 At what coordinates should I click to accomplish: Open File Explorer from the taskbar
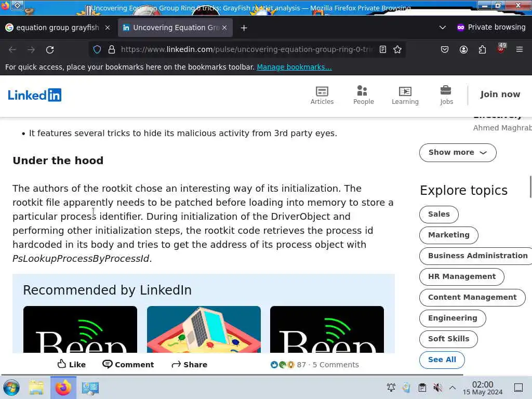coord(36,388)
